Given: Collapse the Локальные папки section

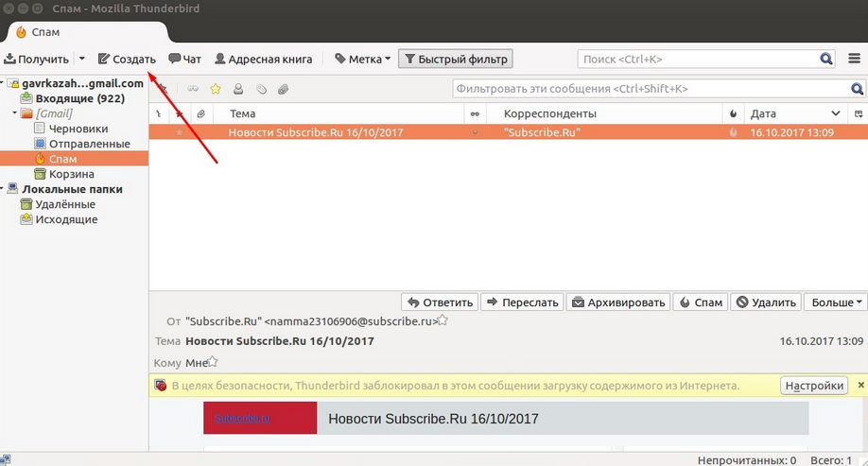Looking at the screenshot, I should [2, 189].
